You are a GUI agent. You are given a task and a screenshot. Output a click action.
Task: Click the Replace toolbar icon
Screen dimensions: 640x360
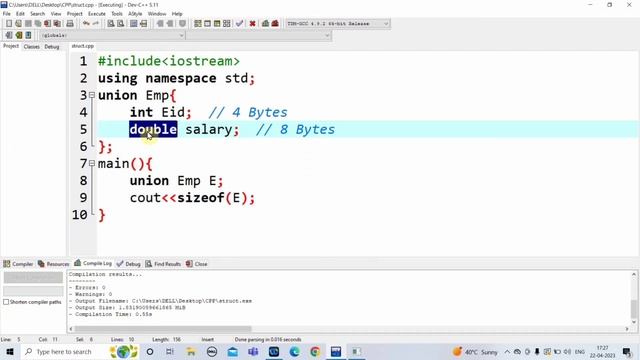tap(120, 24)
